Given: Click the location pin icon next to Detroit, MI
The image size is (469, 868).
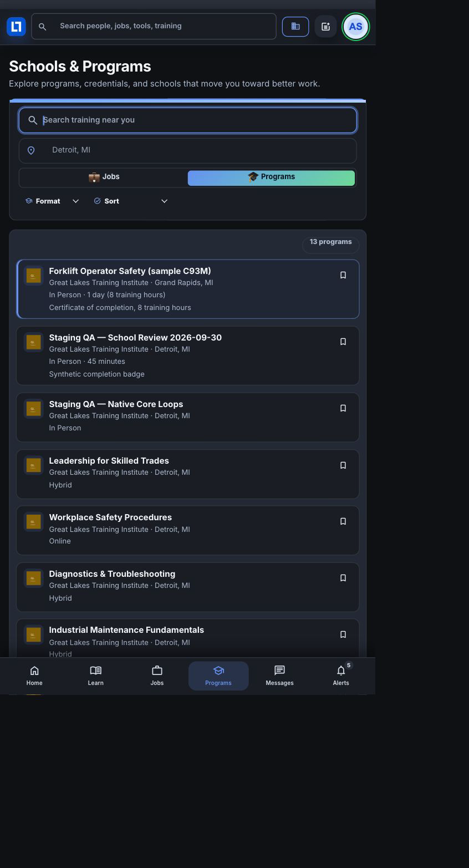Looking at the screenshot, I should [x=31, y=150].
